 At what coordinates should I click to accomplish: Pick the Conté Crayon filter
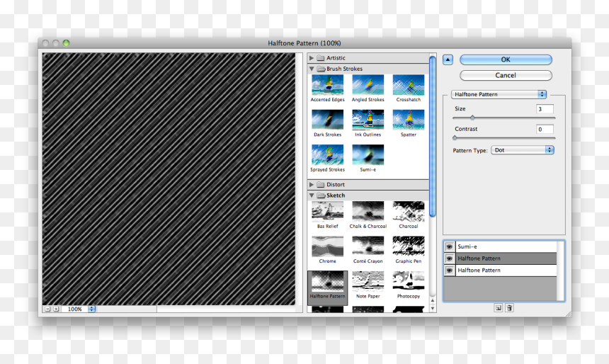(x=368, y=246)
